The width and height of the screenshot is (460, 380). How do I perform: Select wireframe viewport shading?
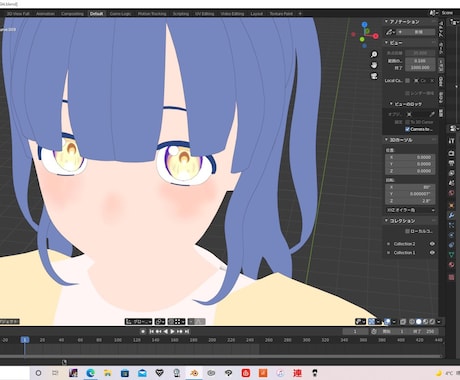[412, 322]
